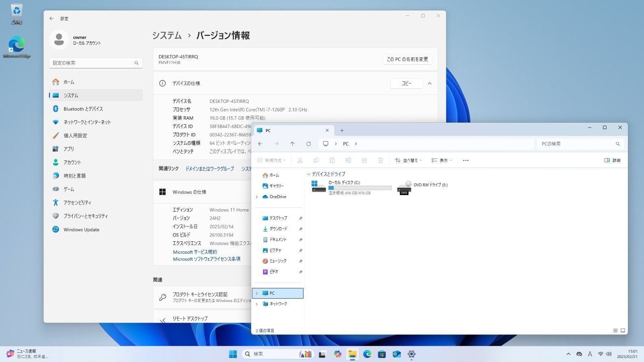Viewport: 644px width, 362px height.
Task: Click the Delete trash icon in Explorer
Action: coord(380,160)
